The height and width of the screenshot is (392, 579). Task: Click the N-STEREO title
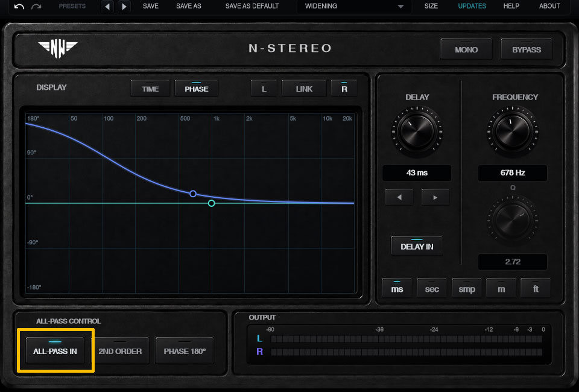290,48
